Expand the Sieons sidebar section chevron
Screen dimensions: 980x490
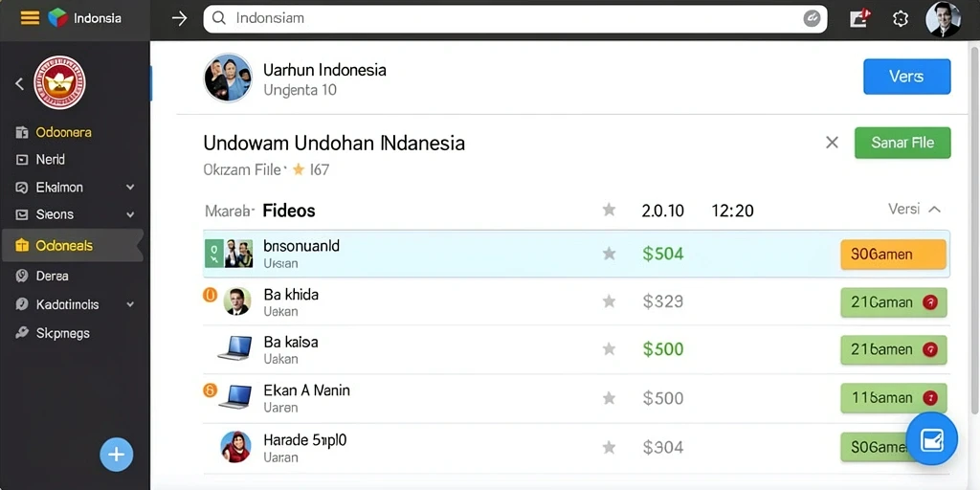130,214
